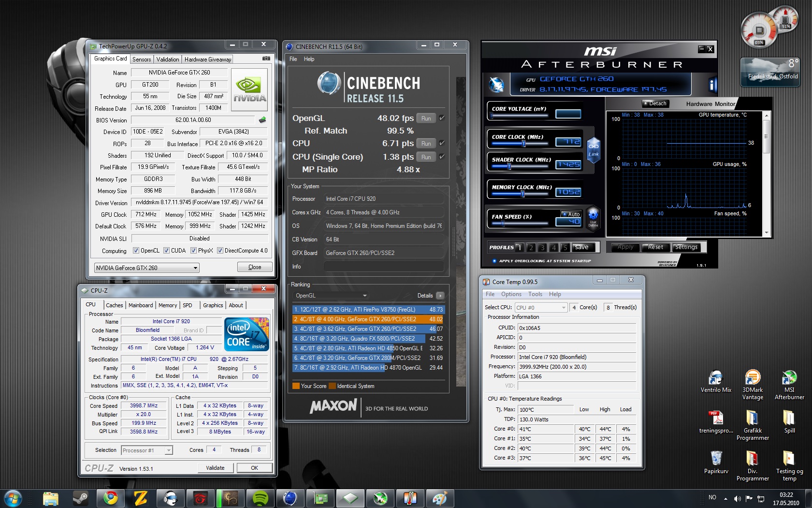The height and width of the screenshot is (508, 812).
Task: Click the Ventrilo headset taskbar icon
Action: click(171, 498)
